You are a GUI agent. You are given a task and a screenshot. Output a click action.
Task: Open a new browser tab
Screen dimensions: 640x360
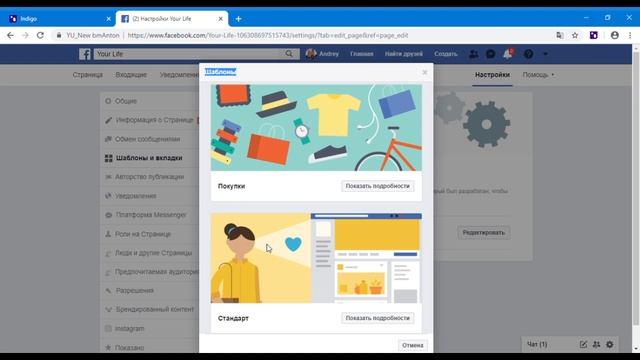point(238,19)
